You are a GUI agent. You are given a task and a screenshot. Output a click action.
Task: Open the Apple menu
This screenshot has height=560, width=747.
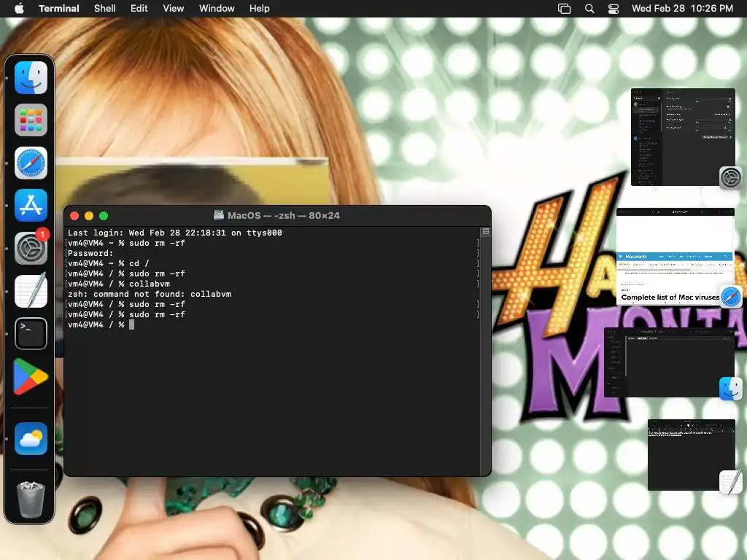pyautogui.click(x=19, y=8)
